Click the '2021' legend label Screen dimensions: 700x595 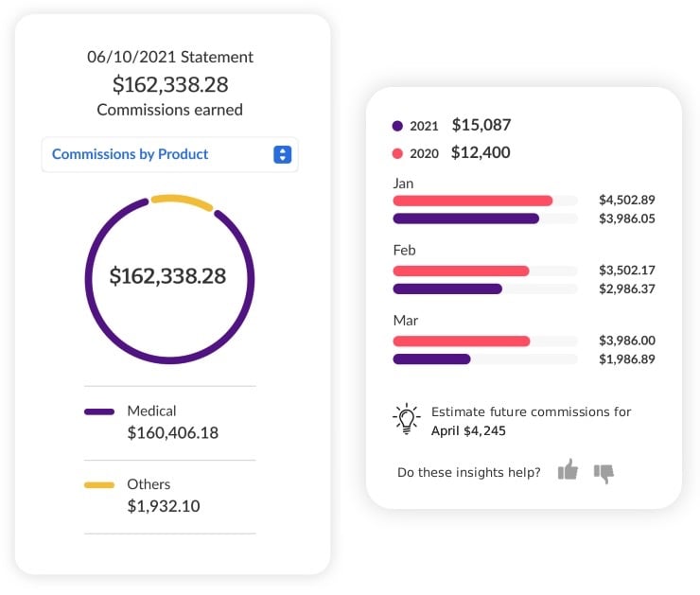[x=424, y=127]
